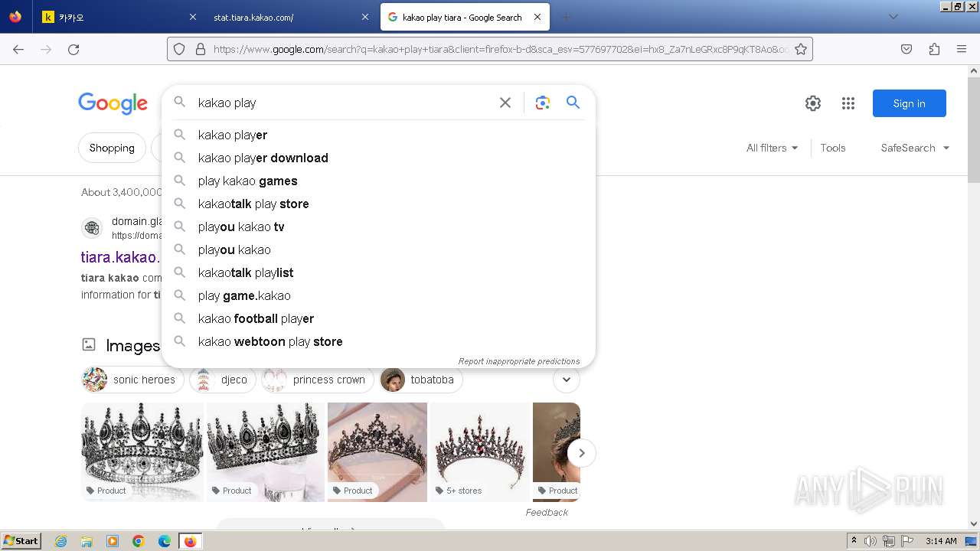Viewport: 980px width, 551px height.
Task: Select suggestion 'kakao football player'
Action: click(x=378, y=318)
